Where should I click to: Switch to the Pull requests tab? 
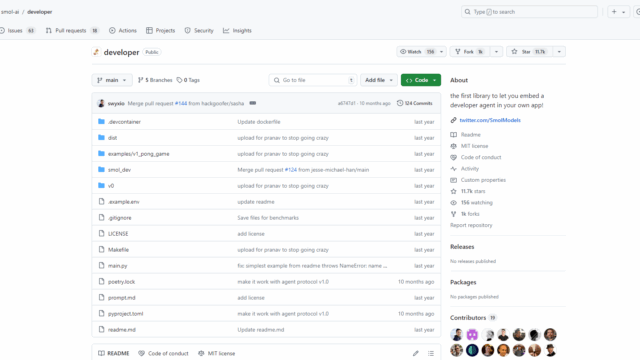coord(71,31)
